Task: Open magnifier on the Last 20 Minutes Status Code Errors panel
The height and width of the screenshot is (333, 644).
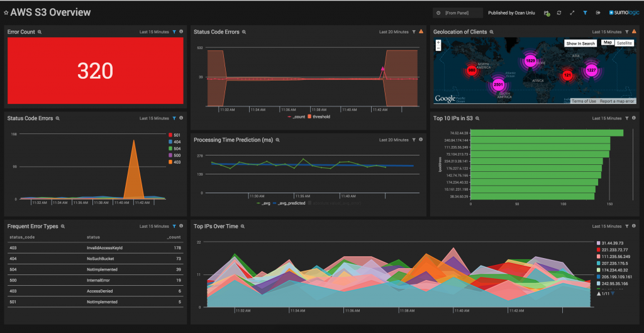Action: [244, 32]
